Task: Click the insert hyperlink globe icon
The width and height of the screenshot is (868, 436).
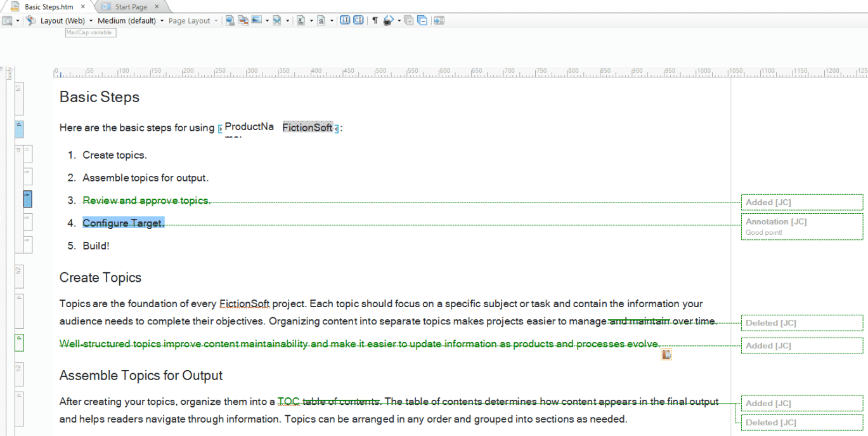Action: (x=230, y=21)
